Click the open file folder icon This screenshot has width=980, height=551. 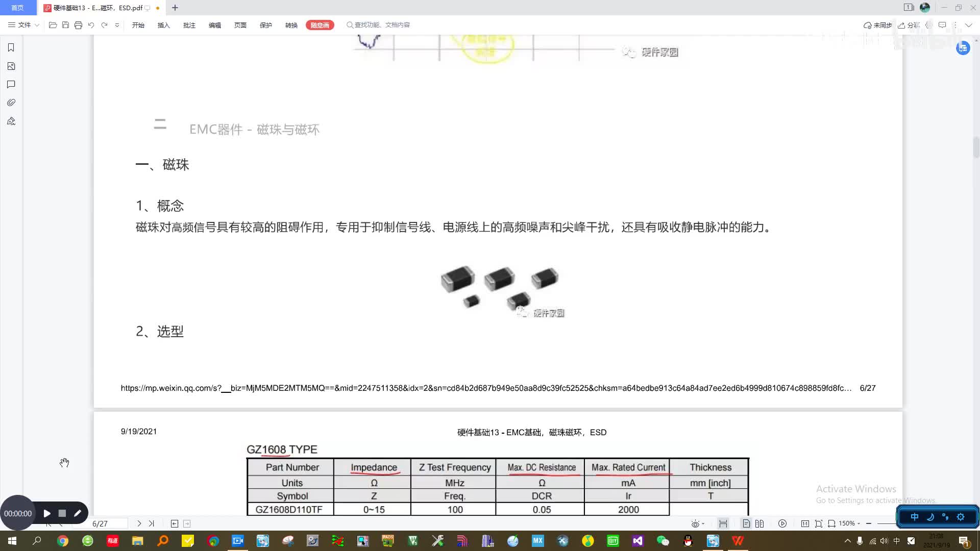(53, 25)
